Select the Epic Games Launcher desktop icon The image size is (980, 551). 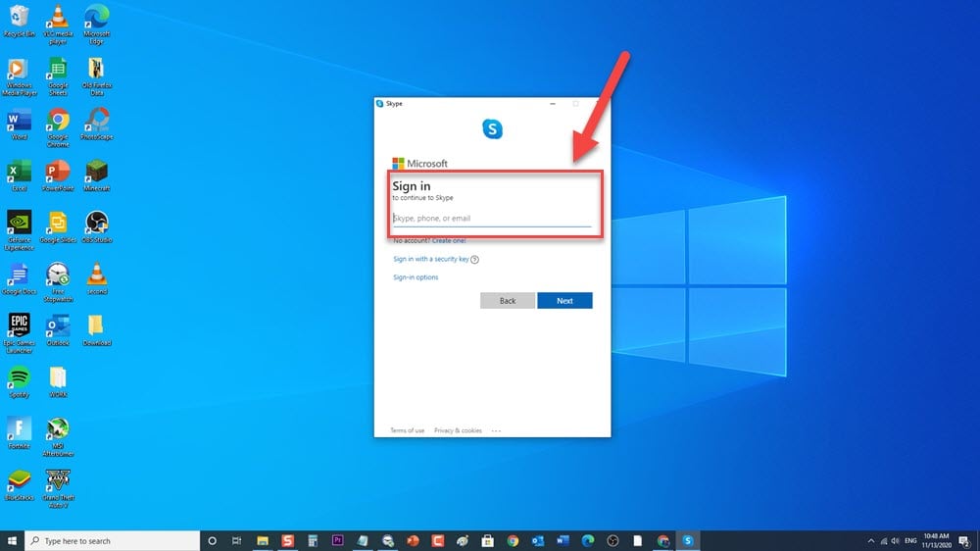20,334
